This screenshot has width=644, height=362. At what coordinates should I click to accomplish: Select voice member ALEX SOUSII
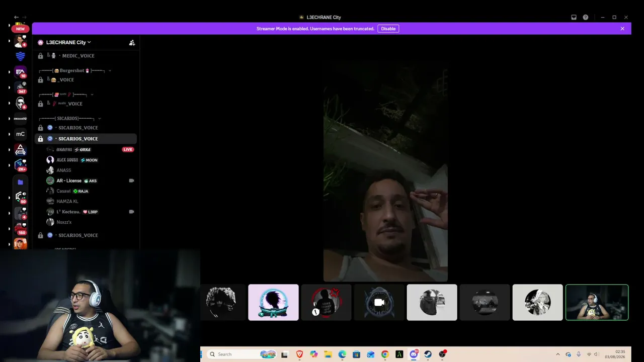coord(67,160)
